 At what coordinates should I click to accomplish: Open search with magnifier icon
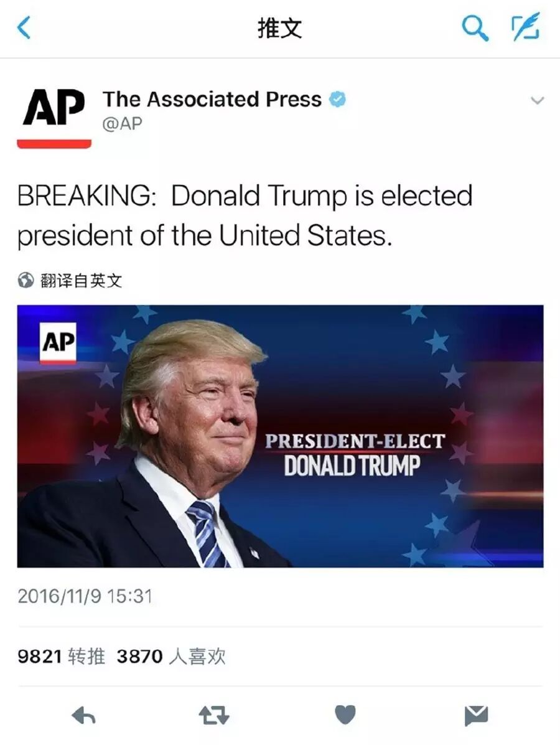[x=475, y=28]
